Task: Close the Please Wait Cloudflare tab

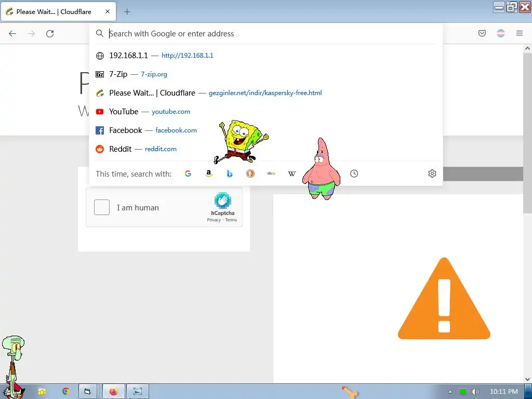Action: [x=107, y=11]
